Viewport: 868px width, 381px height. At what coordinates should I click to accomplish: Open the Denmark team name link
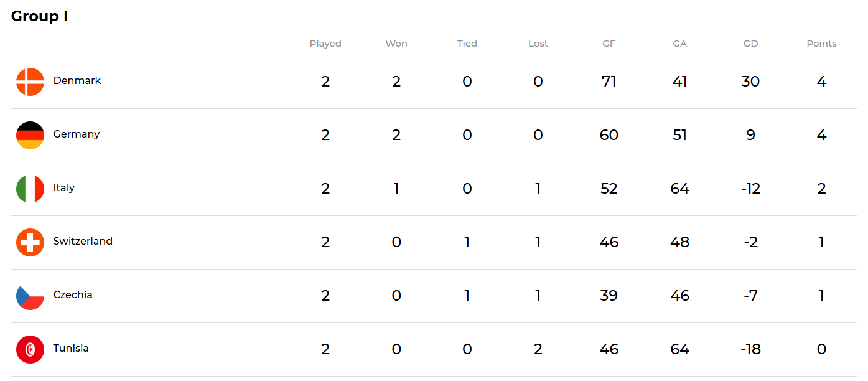click(x=77, y=80)
